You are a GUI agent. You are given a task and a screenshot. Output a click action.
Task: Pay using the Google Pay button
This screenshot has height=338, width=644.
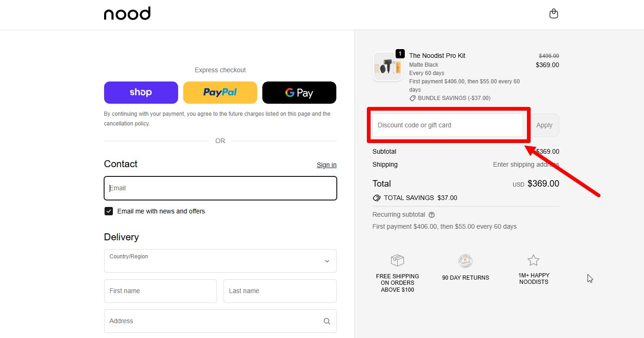pos(299,93)
